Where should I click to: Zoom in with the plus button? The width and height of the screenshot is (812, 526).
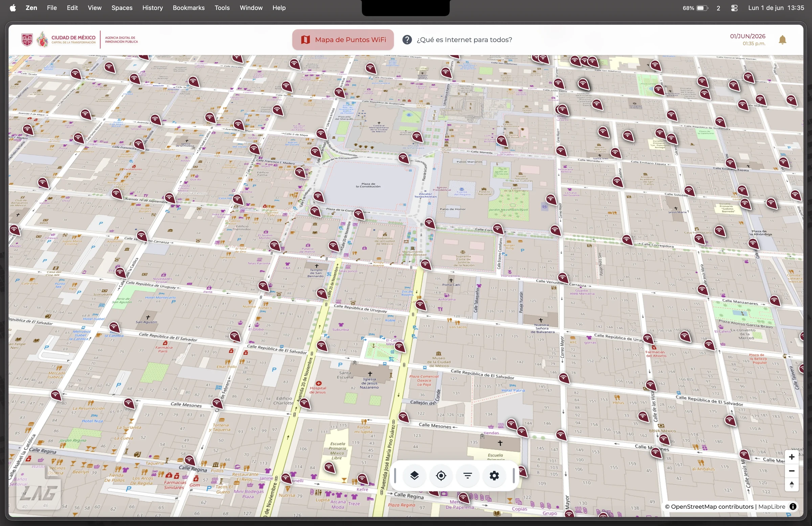pyautogui.click(x=791, y=457)
